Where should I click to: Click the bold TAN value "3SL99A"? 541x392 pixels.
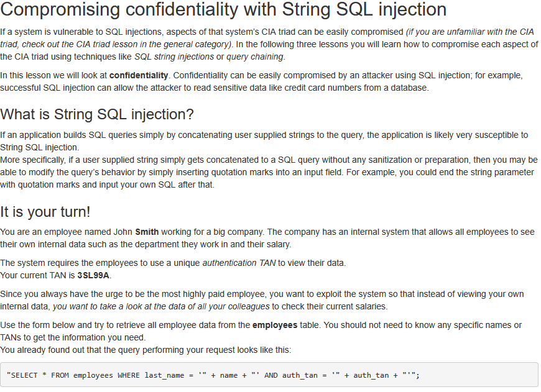[94, 275]
